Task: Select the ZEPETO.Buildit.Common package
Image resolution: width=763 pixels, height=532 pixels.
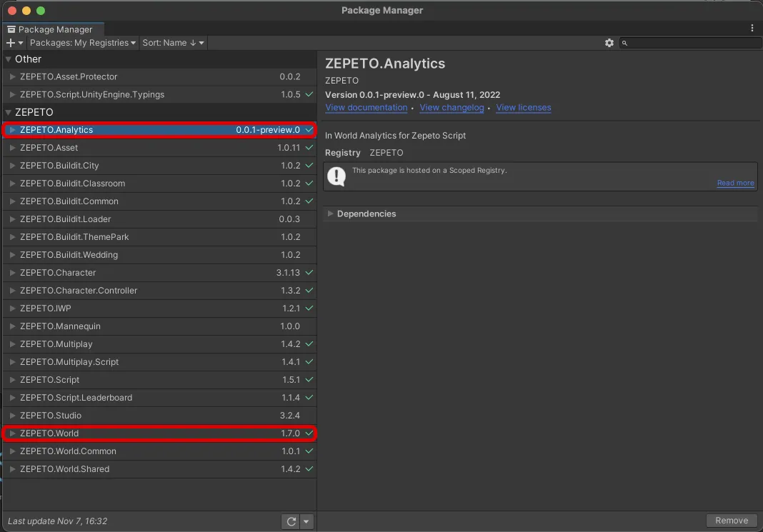Action: (x=159, y=201)
